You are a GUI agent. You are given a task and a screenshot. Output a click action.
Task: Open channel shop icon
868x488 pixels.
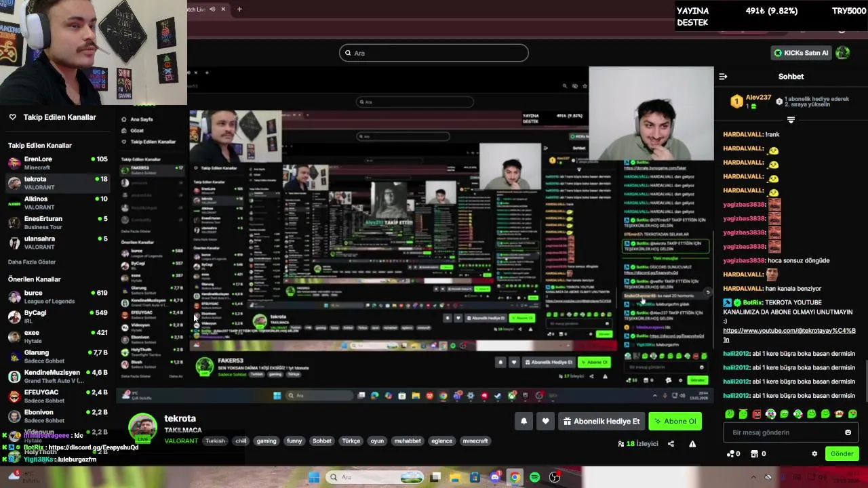[x=758, y=453]
